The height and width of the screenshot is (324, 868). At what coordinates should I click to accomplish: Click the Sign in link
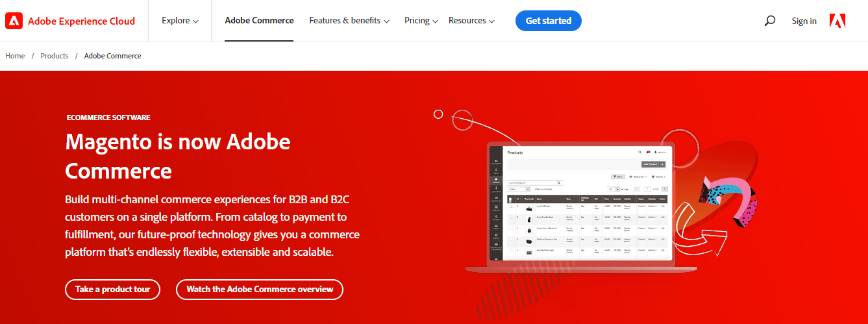[x=804, y=21]
